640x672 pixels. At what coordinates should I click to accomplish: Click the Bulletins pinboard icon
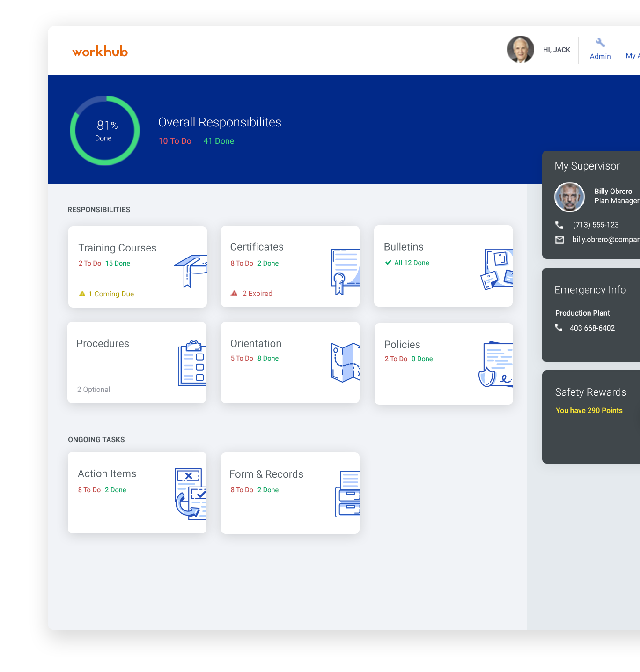coord(497,269)
